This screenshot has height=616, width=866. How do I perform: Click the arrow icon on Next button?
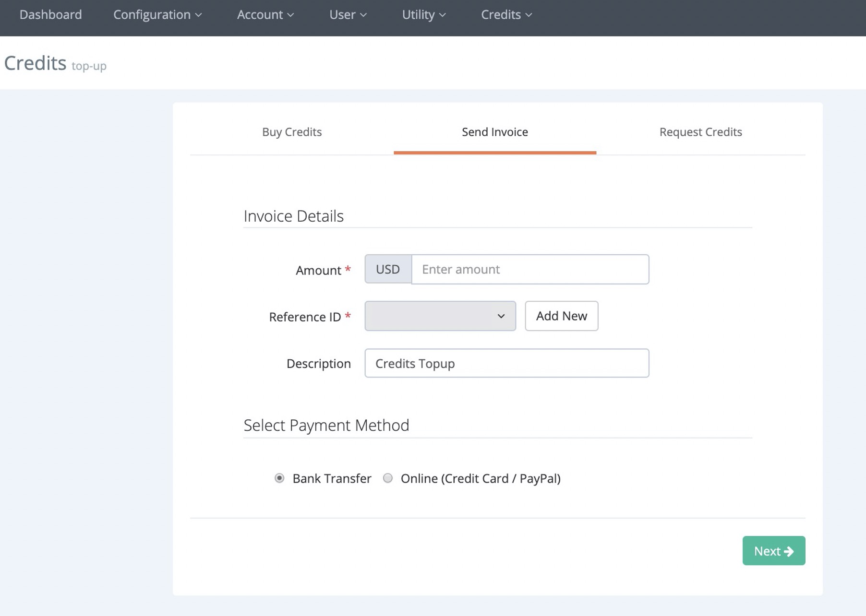tap(789, 551)
